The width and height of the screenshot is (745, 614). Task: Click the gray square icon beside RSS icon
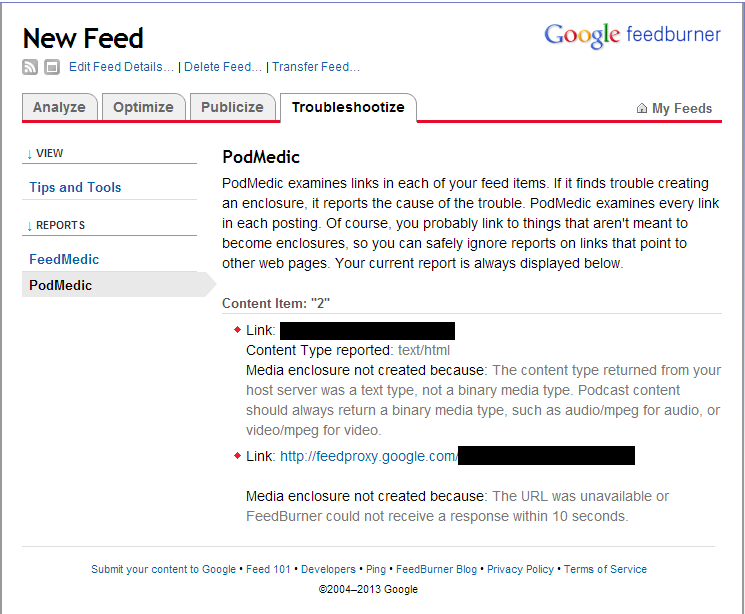point(52,67)
